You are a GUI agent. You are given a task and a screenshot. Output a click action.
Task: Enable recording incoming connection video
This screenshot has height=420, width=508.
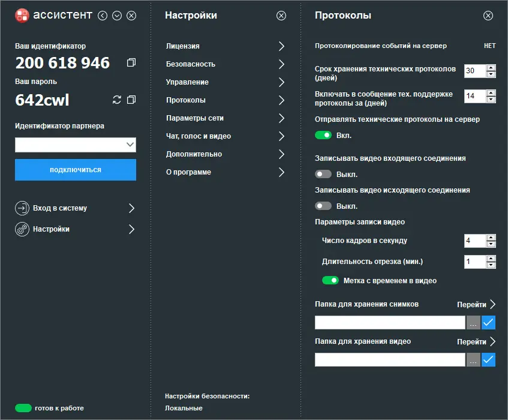(323, 175)
